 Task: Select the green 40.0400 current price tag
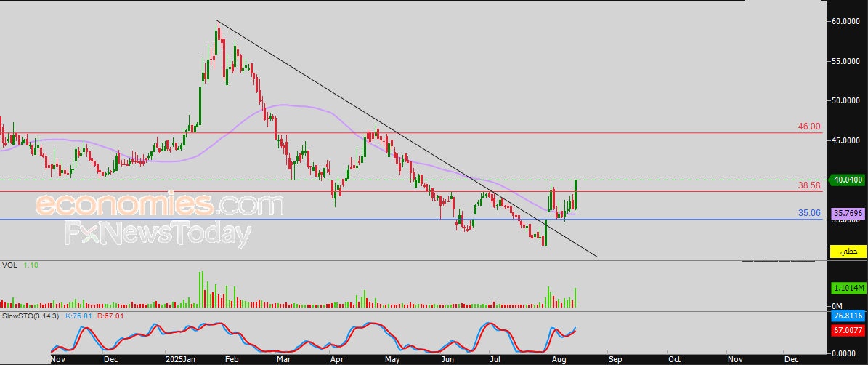[846, 180]
